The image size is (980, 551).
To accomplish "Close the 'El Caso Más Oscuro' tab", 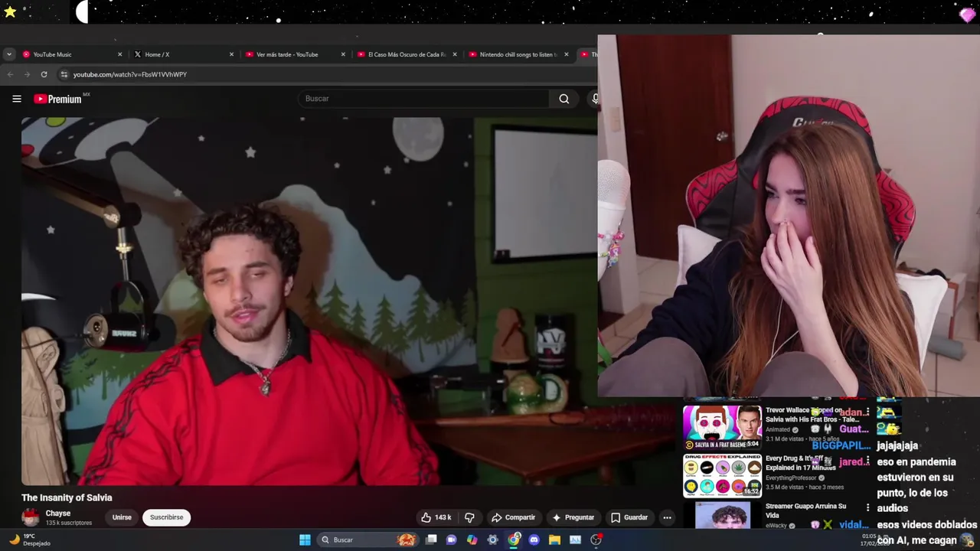I will pyautogui.click(x=455, y=54).
